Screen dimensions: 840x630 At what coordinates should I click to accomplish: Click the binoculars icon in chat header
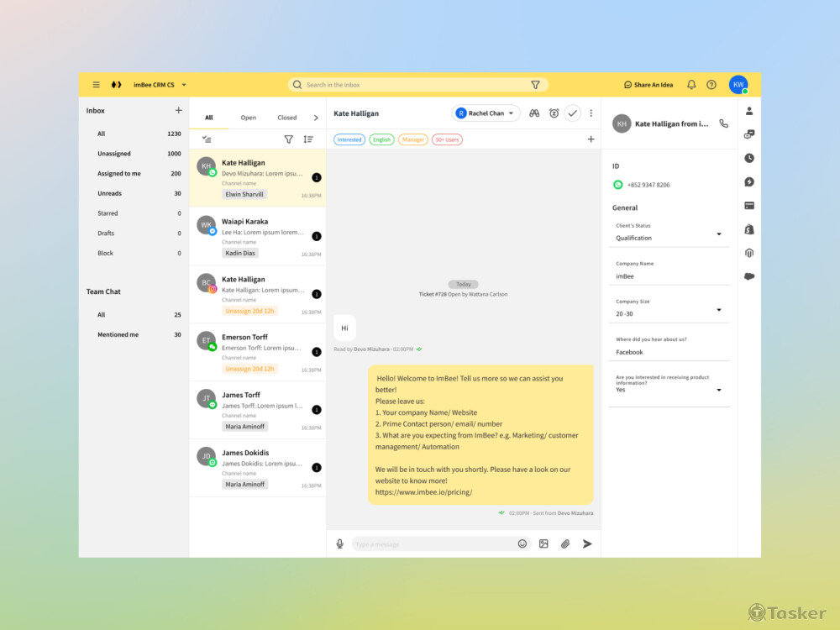point(533,113)
